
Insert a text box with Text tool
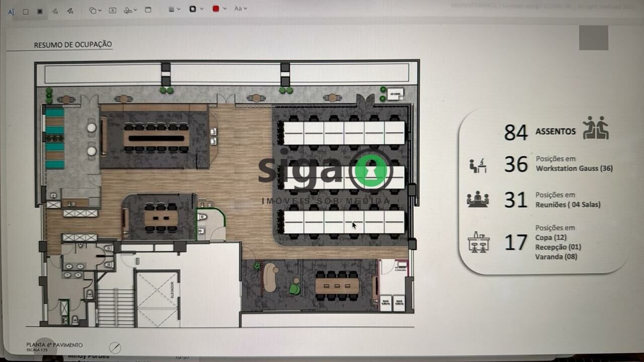click(113, 10)
